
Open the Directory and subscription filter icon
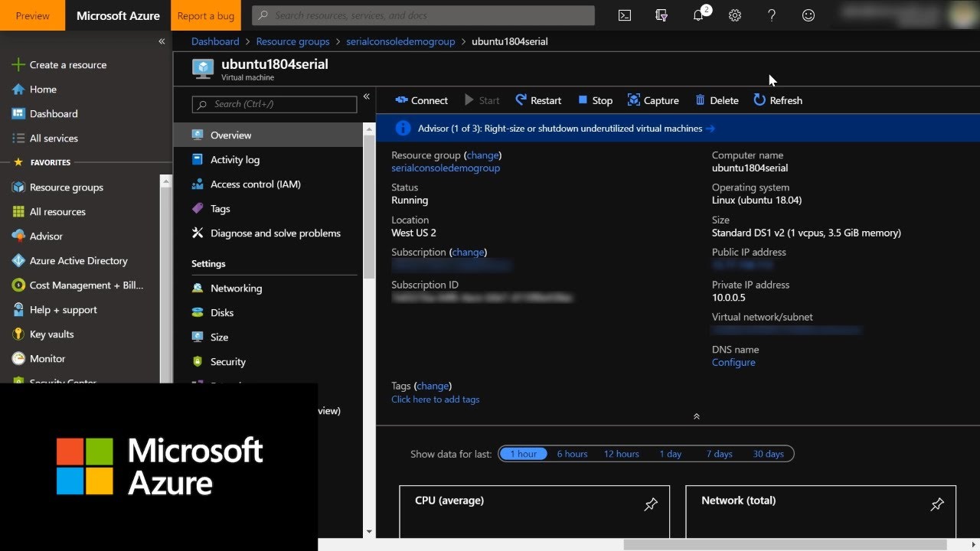(661, 15)
